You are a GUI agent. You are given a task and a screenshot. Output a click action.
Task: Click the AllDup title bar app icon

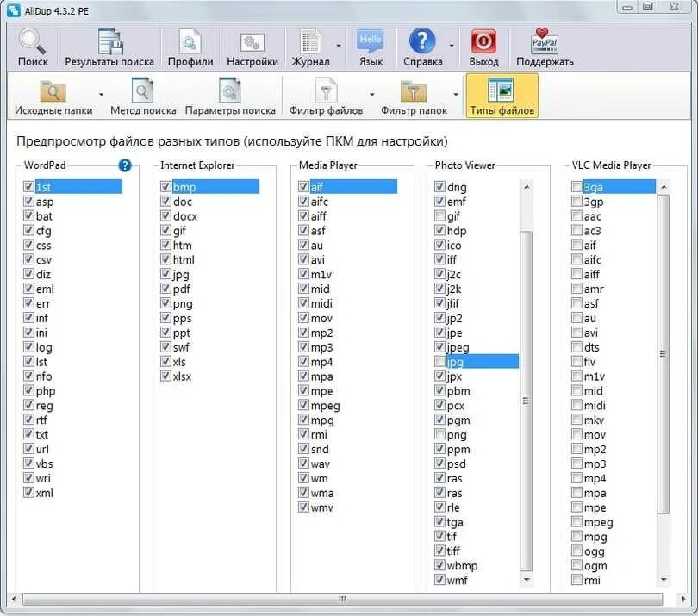pyautogui.click(x=14, y=10)
